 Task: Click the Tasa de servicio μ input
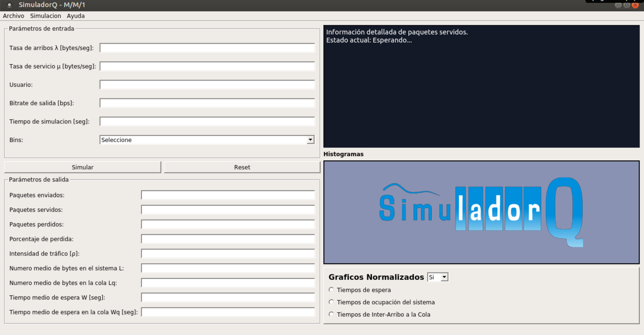[207, 66]
